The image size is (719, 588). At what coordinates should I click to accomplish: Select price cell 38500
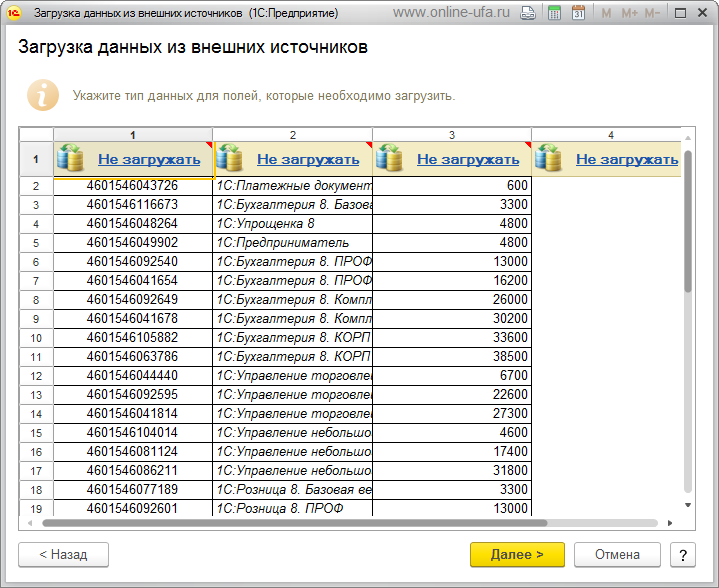452,357
